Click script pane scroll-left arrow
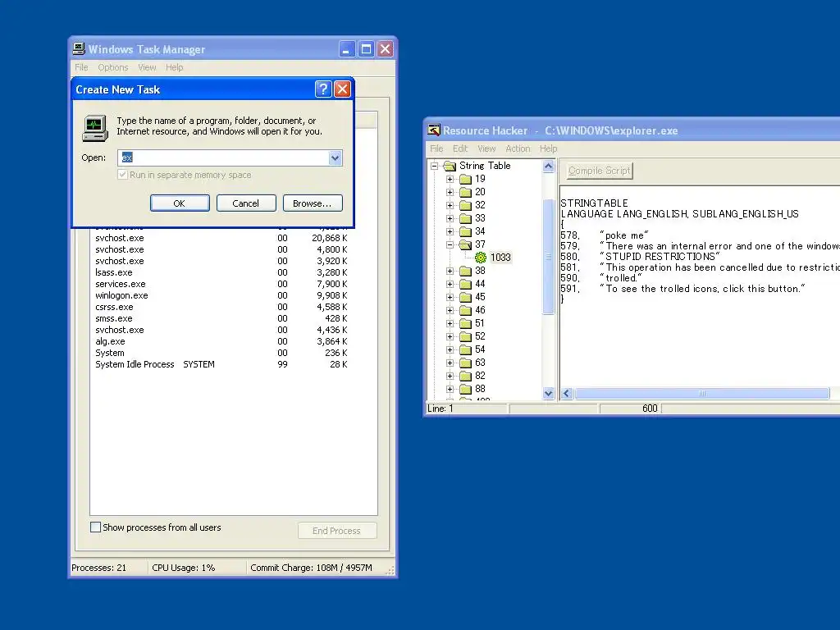 point(567,394)
